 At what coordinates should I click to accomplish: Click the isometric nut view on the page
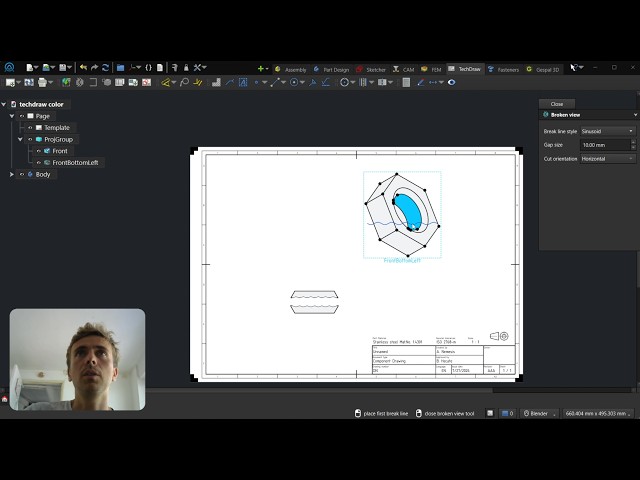402,215
